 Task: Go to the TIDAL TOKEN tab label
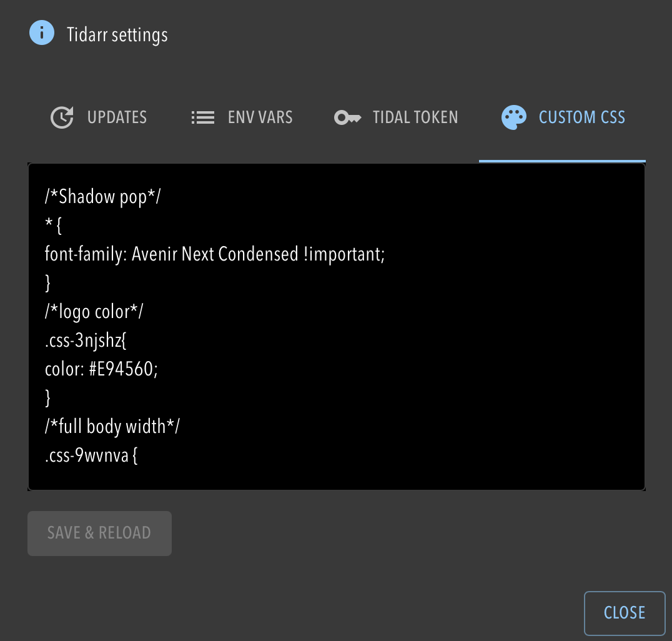point(415,117)
